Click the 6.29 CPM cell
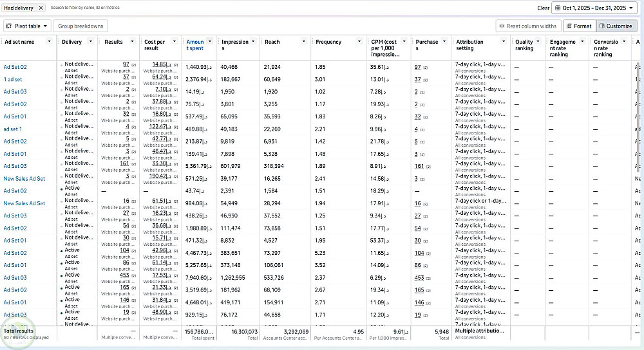644x350 pixels. (x=378, y=278)
